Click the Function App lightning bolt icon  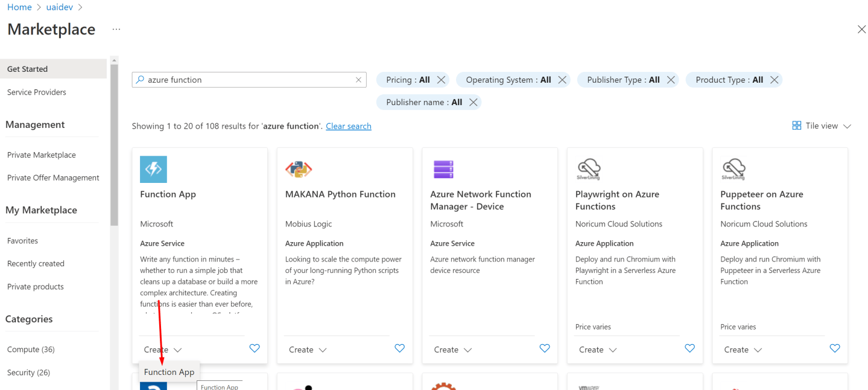[x=153, y=169]
